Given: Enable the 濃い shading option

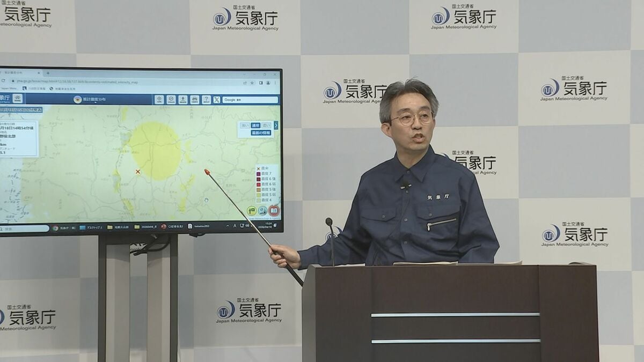Looking at the screenshot, I should pos(268,124).
